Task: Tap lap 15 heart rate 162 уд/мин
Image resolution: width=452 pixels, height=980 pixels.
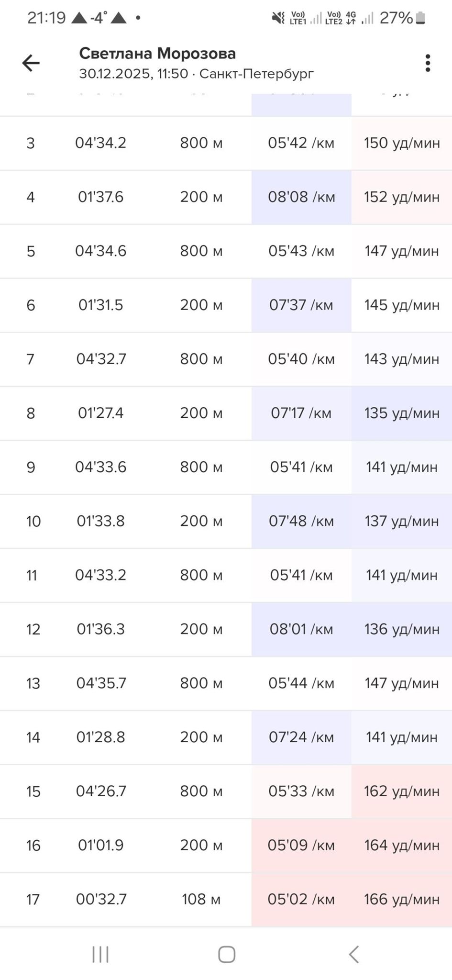Action: point(402,791)
